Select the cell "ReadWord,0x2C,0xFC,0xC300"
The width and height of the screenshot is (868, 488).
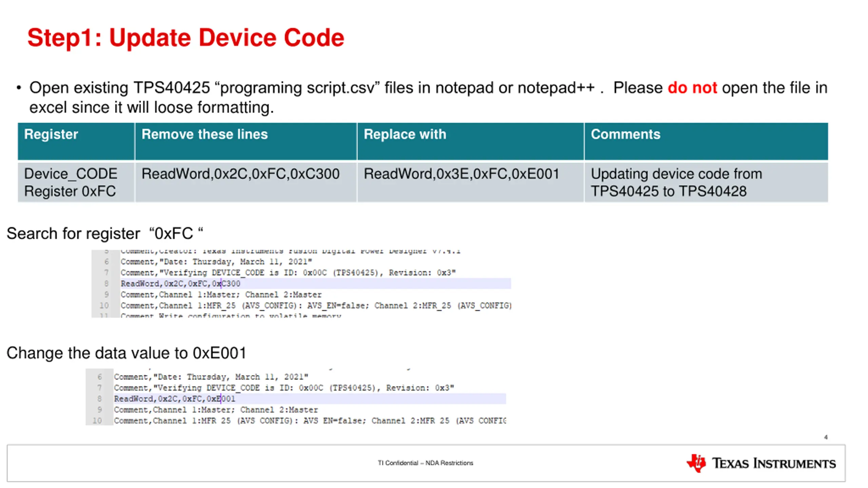click(246, 182)
